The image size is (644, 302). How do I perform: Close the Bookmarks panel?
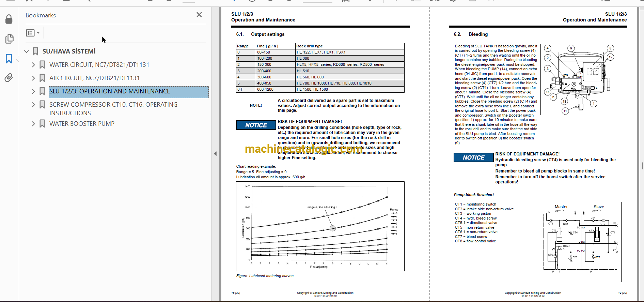[199, 15]
